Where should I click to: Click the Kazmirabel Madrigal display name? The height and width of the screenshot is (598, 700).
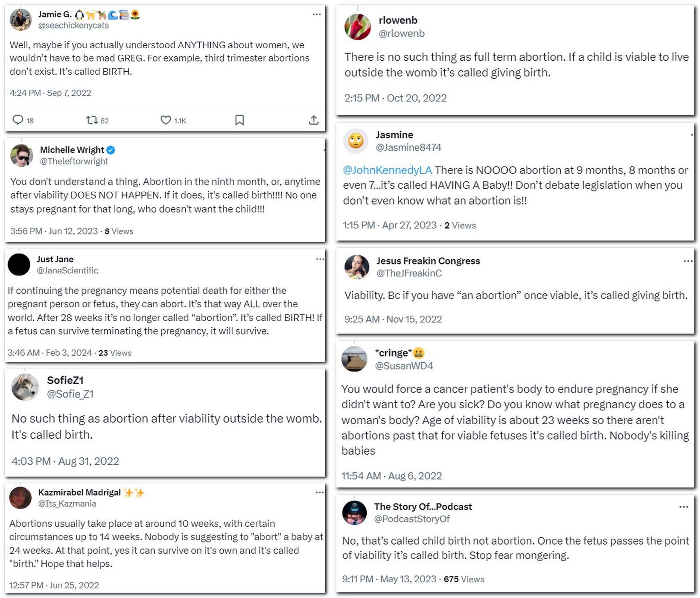tap(79, 492)
